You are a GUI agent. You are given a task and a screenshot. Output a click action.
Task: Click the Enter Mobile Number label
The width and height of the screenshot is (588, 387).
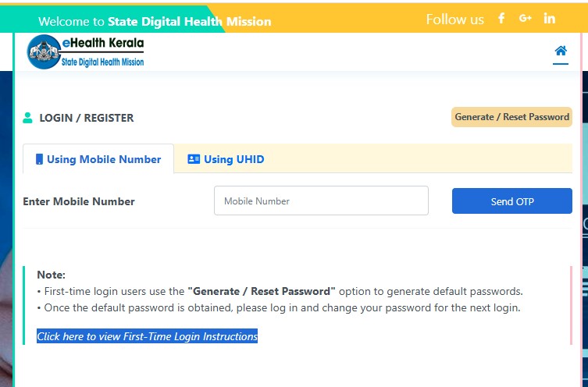point(79,201)
